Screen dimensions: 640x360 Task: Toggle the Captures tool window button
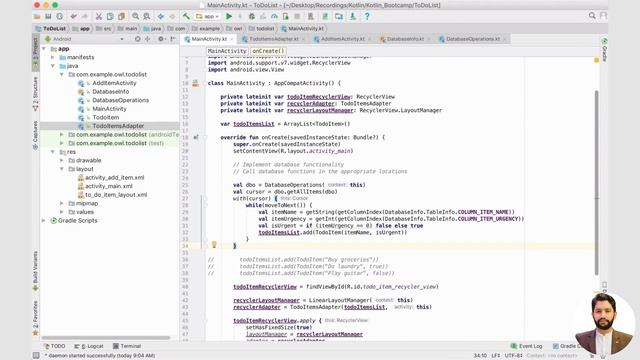[36, 135]
